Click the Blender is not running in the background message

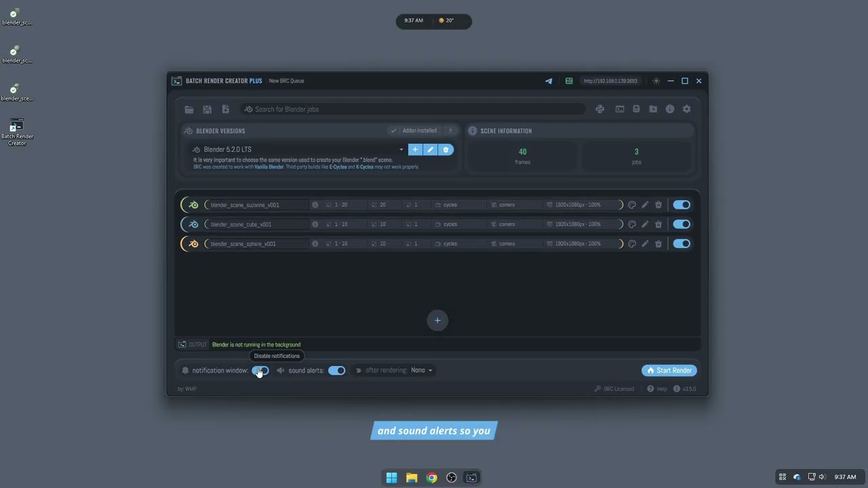[256, 345]
